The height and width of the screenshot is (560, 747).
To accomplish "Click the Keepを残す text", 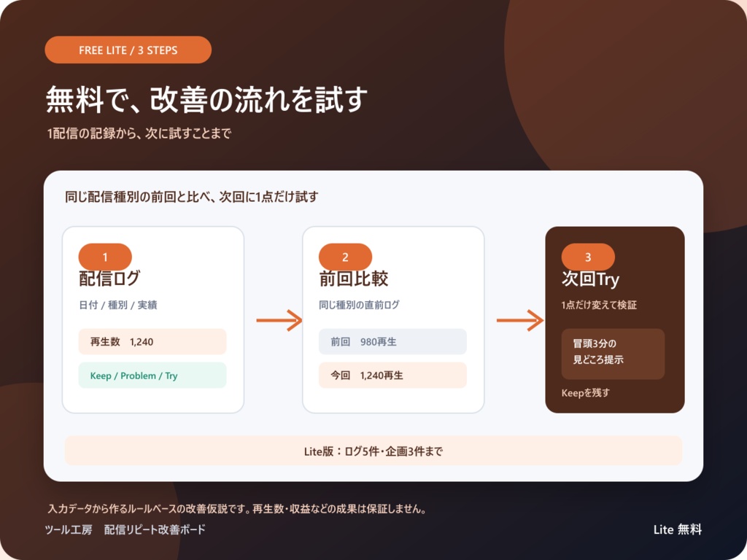I will [586, 393].
